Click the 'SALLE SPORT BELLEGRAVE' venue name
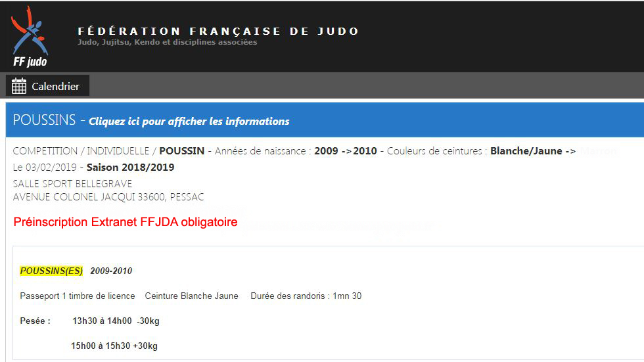 tap(72, 184)
